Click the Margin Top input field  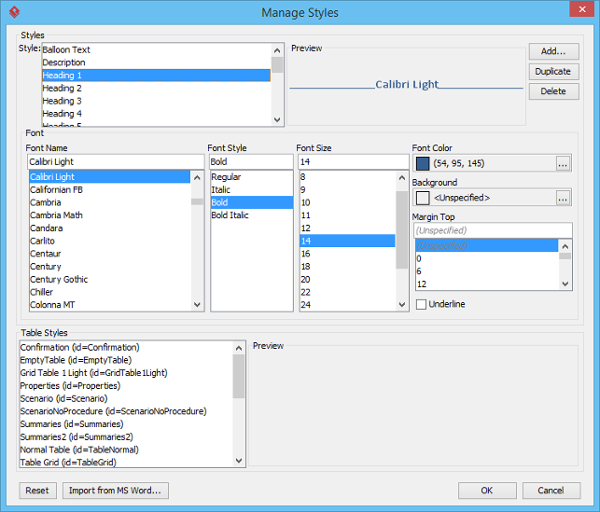[x=493, y=230]
